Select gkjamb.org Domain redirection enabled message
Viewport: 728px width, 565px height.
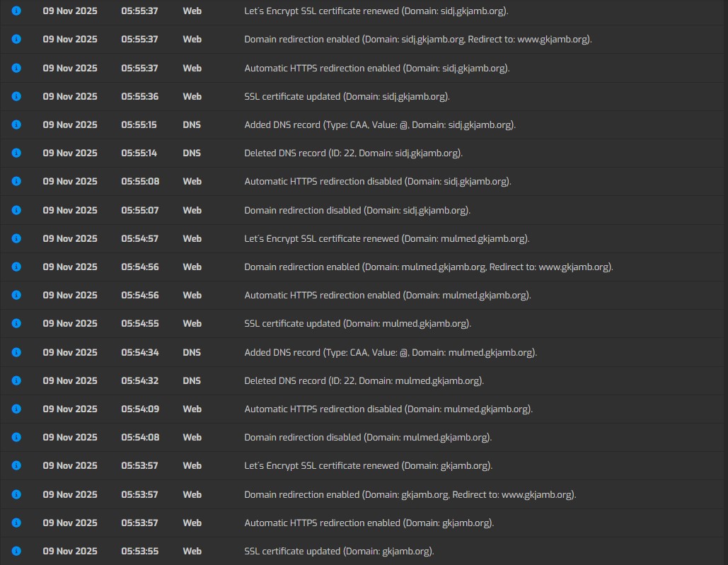tap(410, 494)
